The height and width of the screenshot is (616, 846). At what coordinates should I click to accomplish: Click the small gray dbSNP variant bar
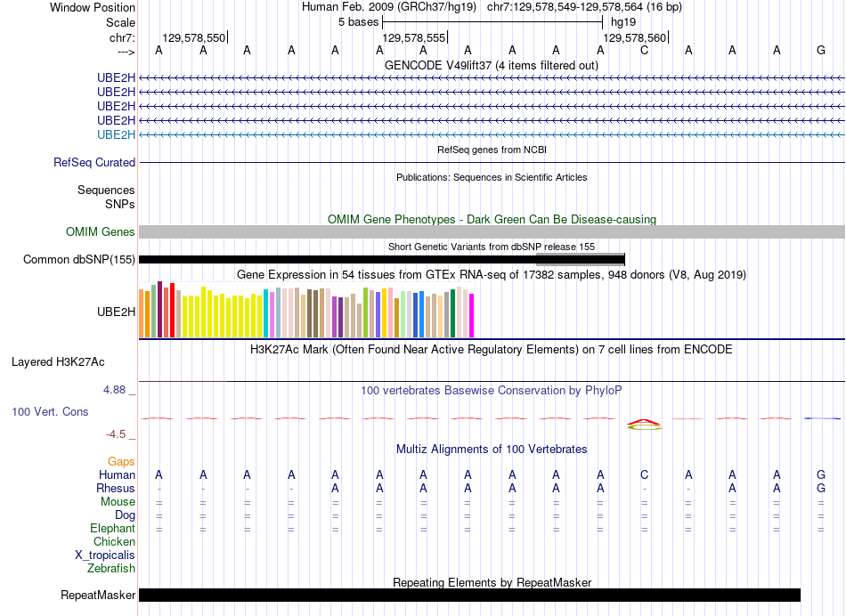[580, 259]
